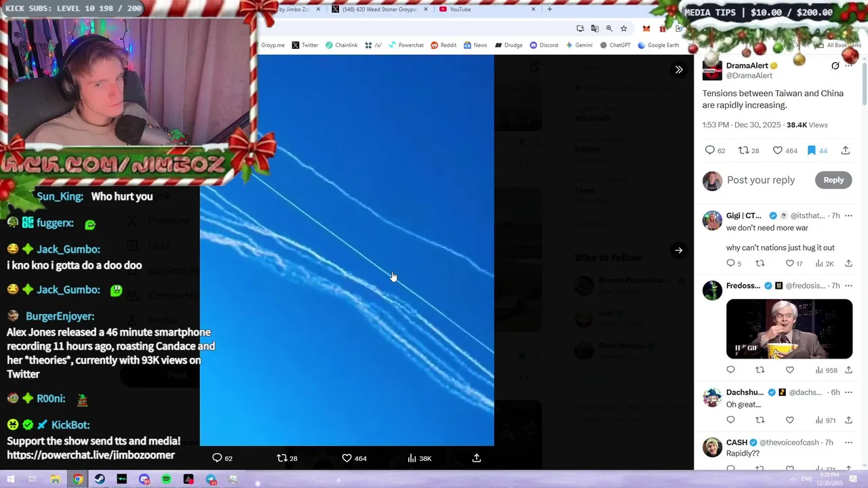Open the Twitter bookmark
Image resolution: width=868 pixels, height=488 pixels.
(x=304, y=45)
